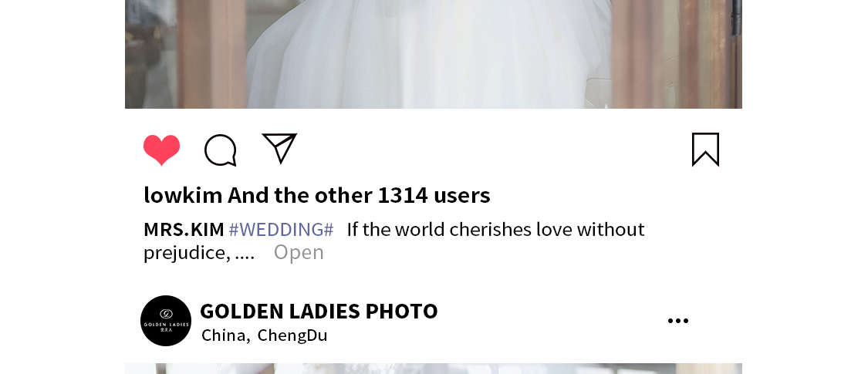Click the "1314" like count number

point(403,195)
